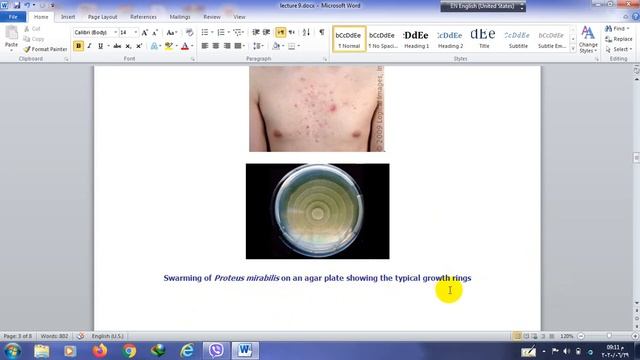
Task: Shrink font size
Action: click(x=155, y=32)
